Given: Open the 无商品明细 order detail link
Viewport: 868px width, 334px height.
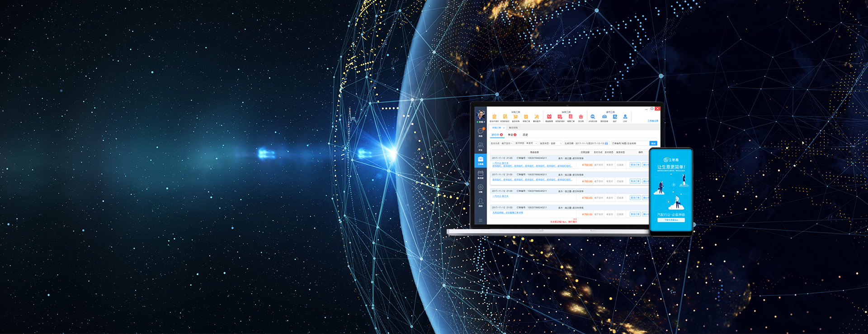Looking at the screenshot, I should [508, 213].
